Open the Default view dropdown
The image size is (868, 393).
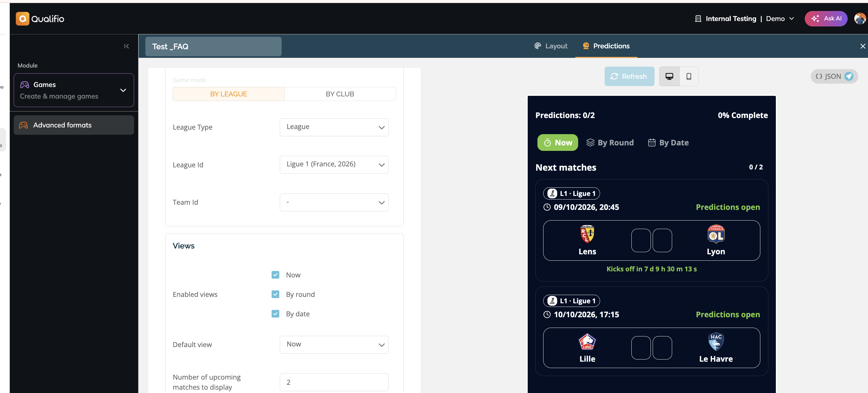click(x=334, y=344)
